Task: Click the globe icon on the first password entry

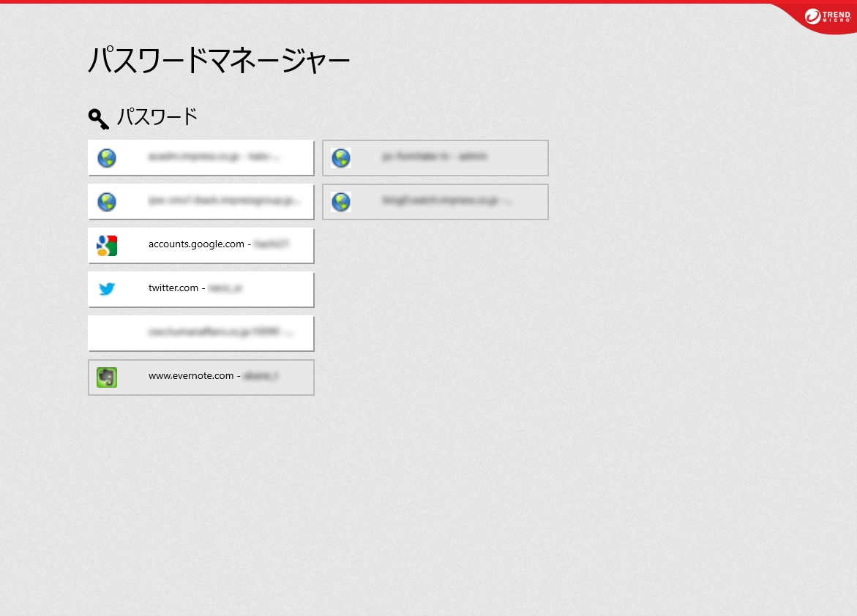Action: [107, 158]
